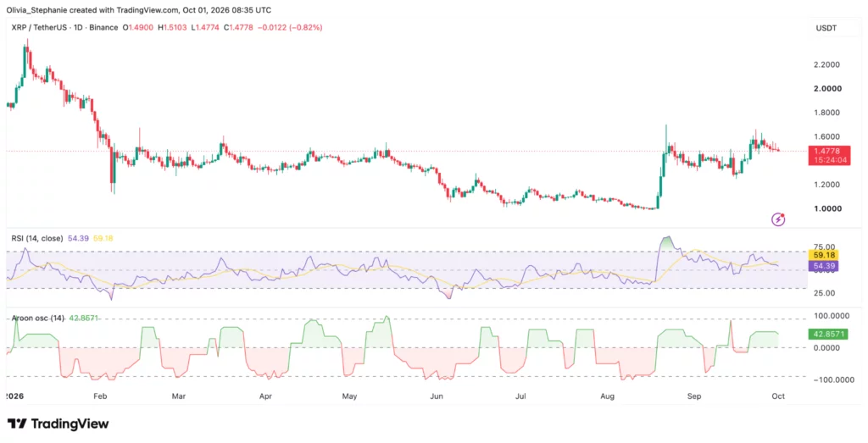Click the Jul label on time axis

point(520,396)
